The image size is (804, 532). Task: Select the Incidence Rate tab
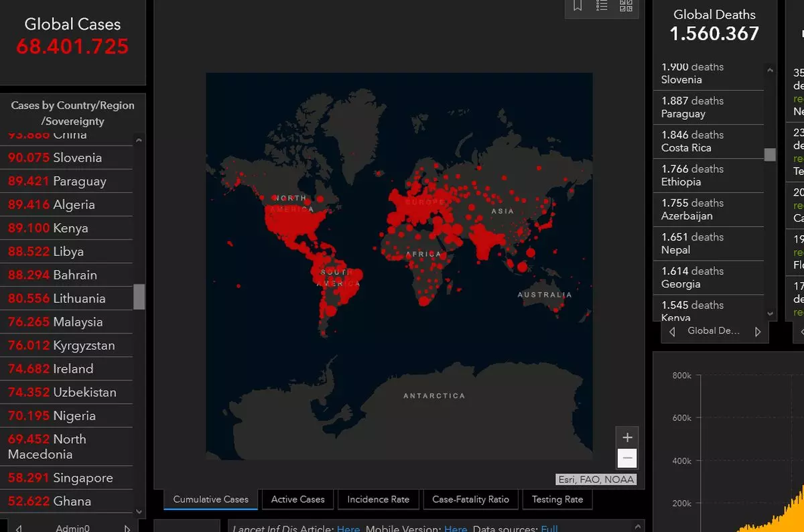click(378, 499)
